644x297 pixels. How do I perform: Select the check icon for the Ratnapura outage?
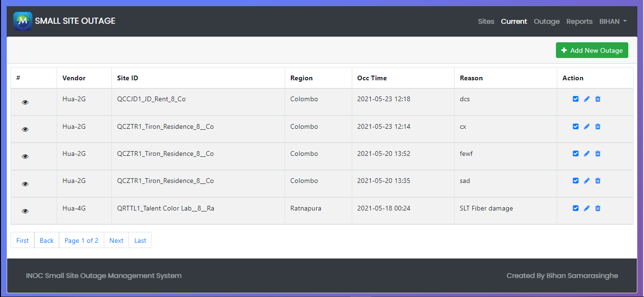(x=575, y=208)
